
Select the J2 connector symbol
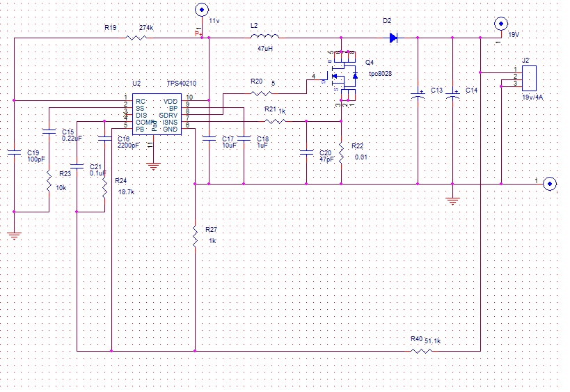click(x=529, y=78)
